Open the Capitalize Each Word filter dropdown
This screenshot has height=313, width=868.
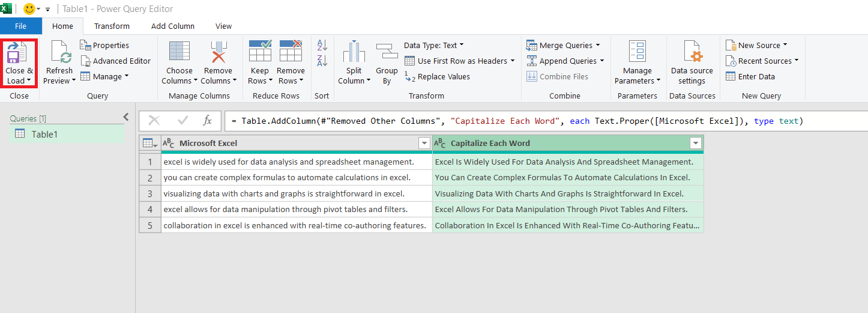[696, 143]
